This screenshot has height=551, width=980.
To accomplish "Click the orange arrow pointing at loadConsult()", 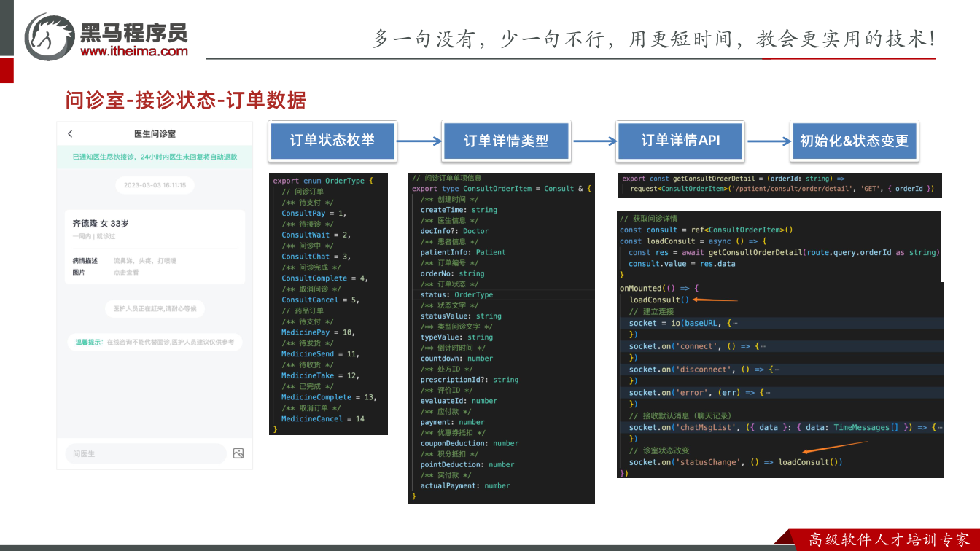I will click(x=715, y=300).
